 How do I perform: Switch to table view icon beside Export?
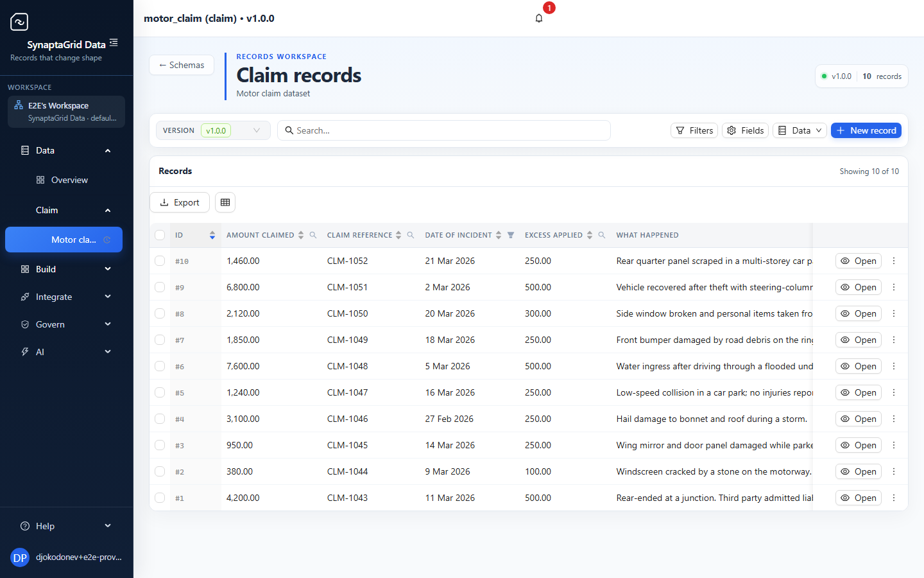[225, 202]
